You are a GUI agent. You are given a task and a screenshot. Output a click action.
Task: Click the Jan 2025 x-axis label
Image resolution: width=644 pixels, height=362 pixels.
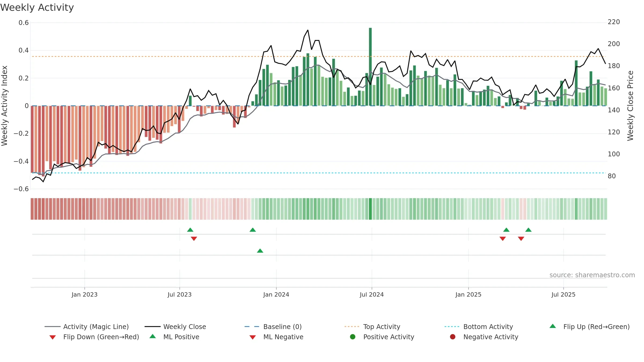pyautogui.click(x=468, y=294)
